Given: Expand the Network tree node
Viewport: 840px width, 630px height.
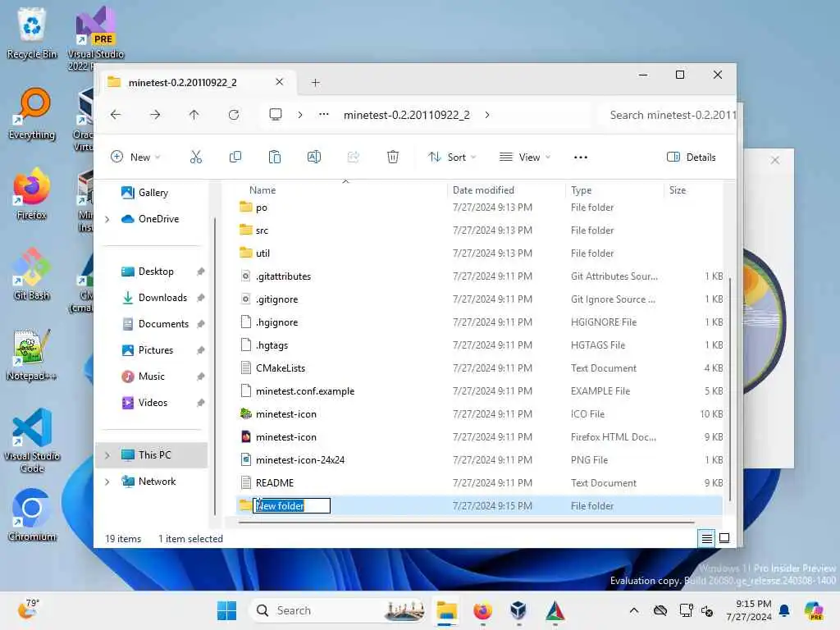Looking at the screenshot, I should point(107,482).
